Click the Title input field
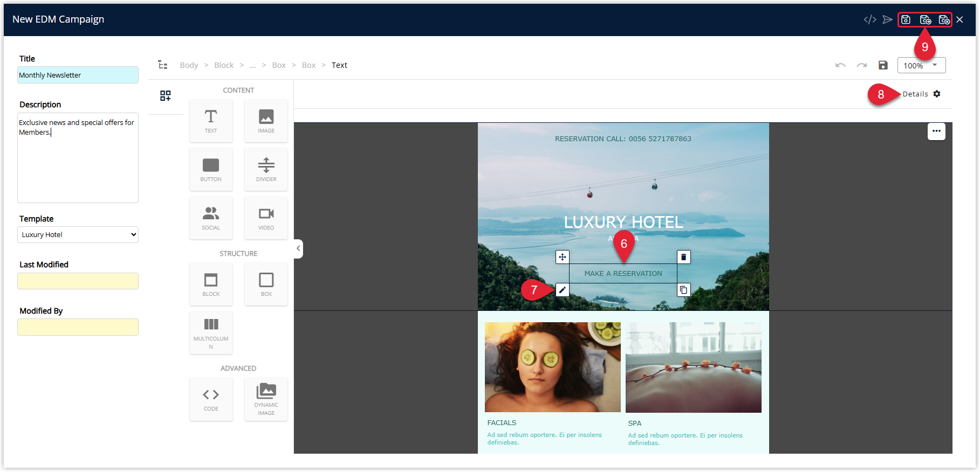This screenshot has width=980, height=472. [x=78, y=75]
